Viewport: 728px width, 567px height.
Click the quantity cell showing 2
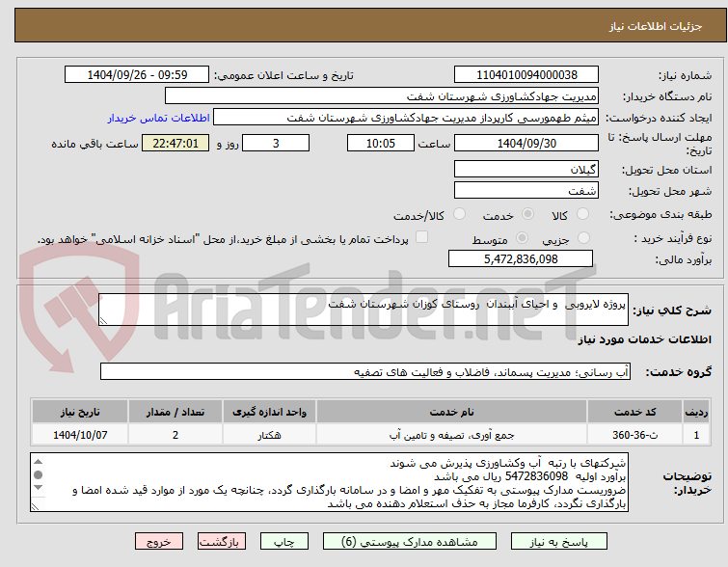click(175, 435)
